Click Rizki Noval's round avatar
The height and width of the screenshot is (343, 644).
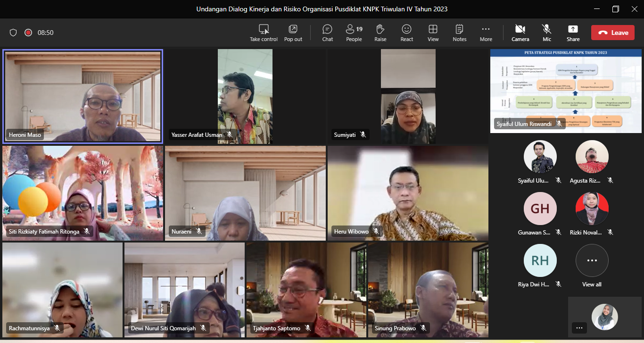point(592,209)
